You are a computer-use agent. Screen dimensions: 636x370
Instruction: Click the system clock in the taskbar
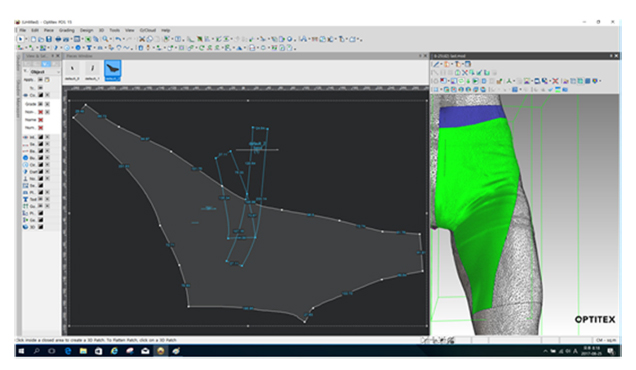(590, 351)
